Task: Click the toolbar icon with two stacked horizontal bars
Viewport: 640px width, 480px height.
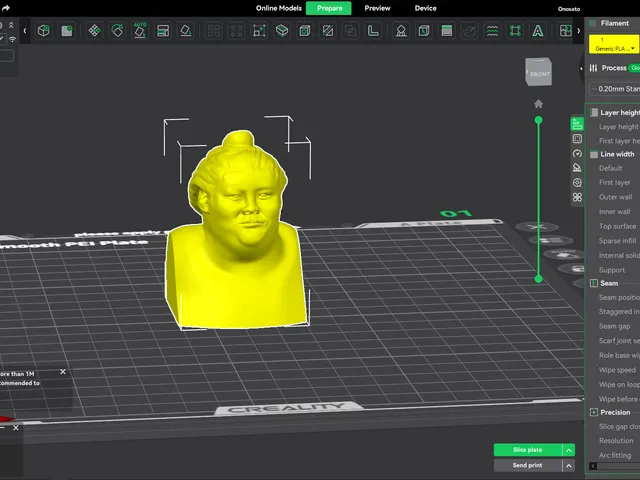Action: (163, 31)
